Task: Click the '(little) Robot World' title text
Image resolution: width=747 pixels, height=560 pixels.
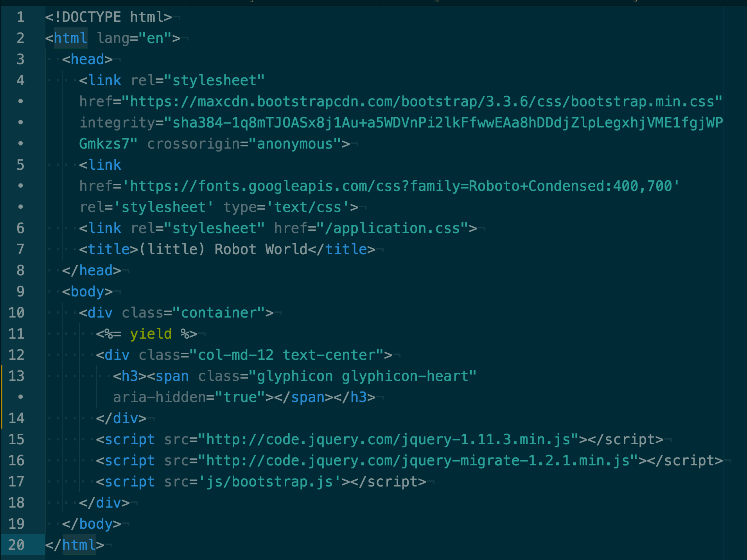Action: click(x=223, y=249)
